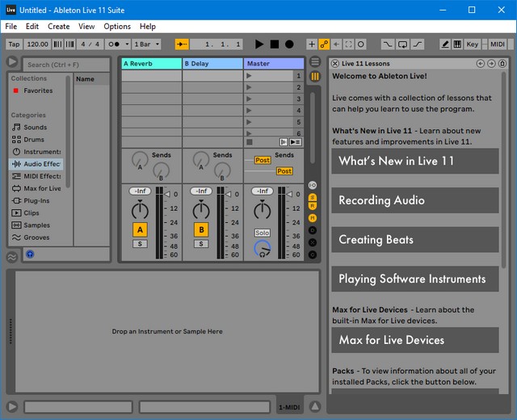Toggle the Automation Arm button

point(324,44)
